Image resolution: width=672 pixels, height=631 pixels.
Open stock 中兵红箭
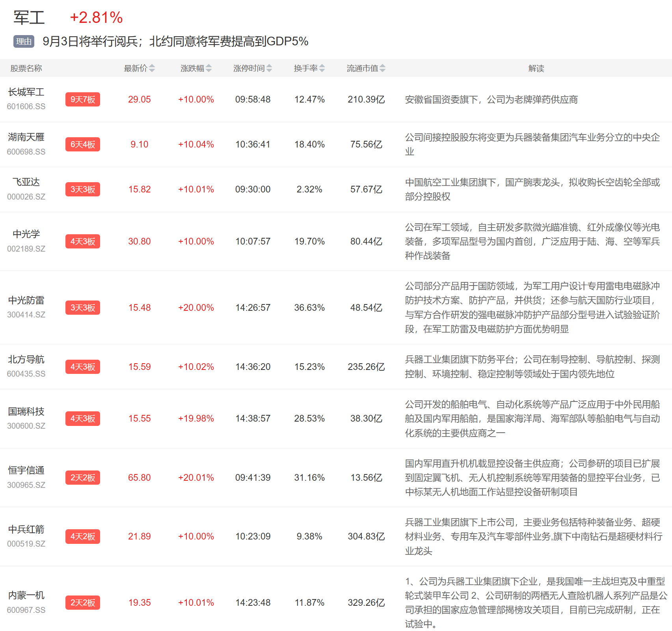26,529
